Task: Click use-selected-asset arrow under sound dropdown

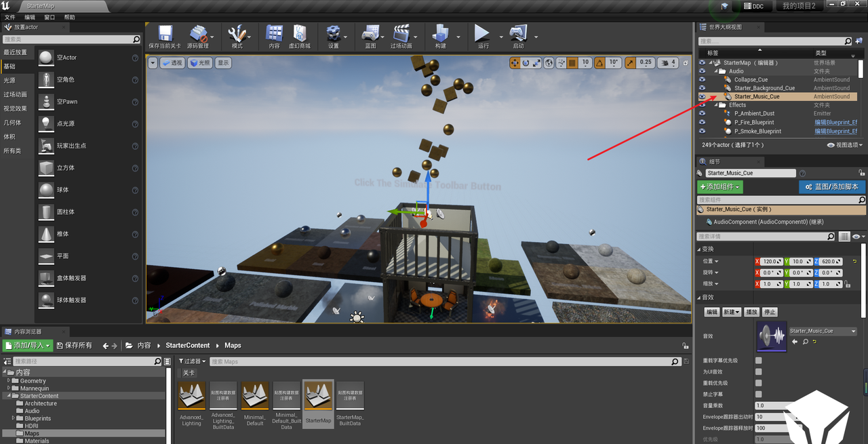Action: (795, 342)
